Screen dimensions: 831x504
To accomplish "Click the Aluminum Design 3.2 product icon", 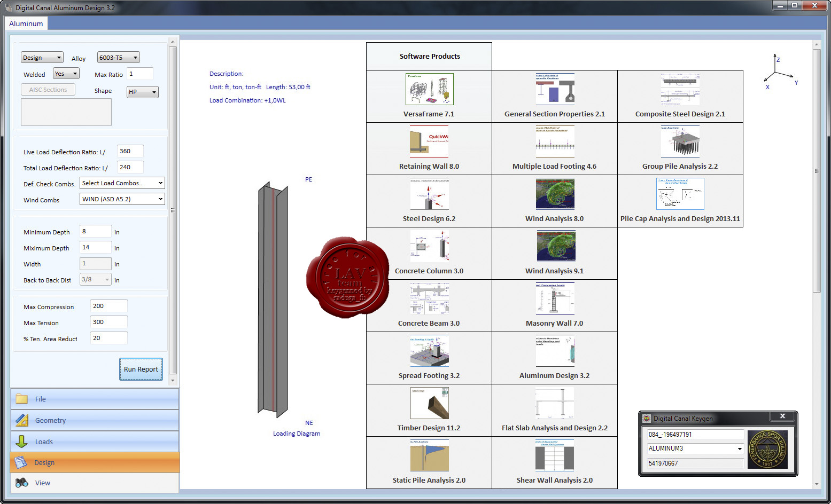I will coord(555,351).
